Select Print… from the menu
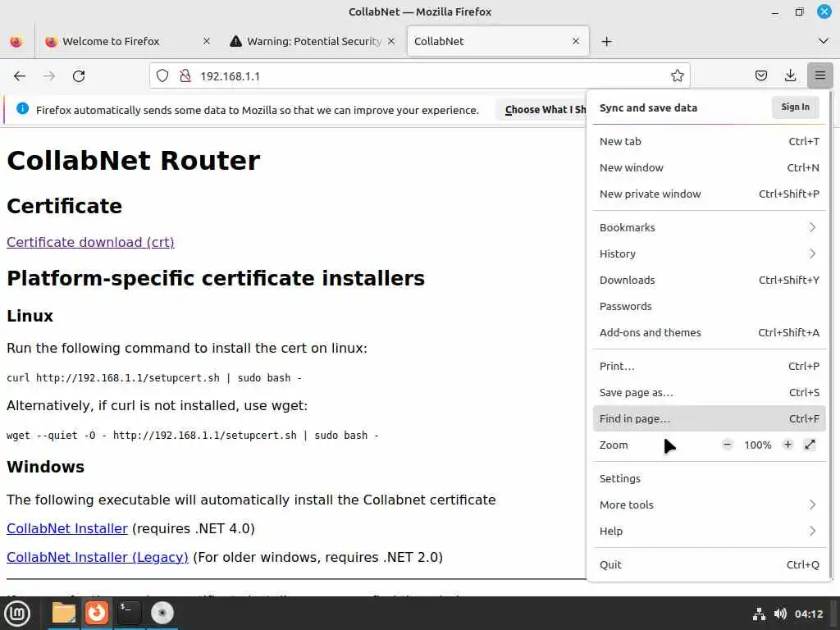840x630 pixels. [710, 366]
